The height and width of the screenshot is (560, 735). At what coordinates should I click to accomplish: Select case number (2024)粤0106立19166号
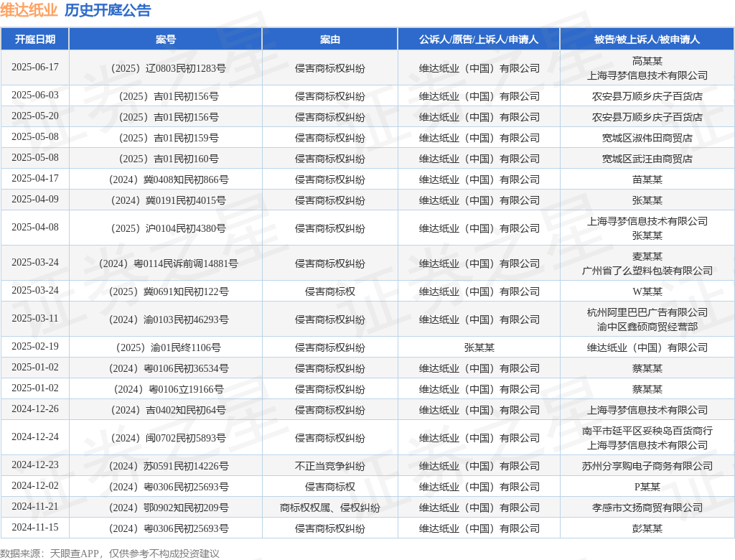[168, 389]
